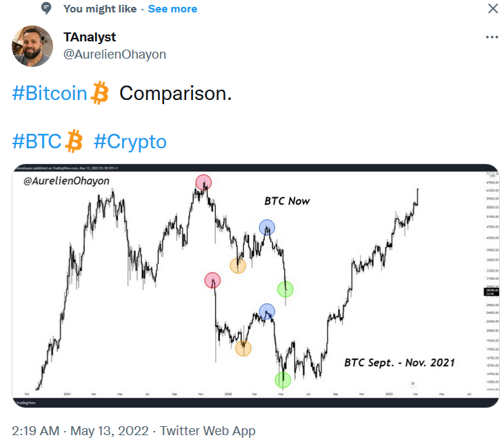The image size is (504, 440).
Task: Click the Bitcoin emoji after #BTC
Action: pyautogui.click(x=74, y=141)
